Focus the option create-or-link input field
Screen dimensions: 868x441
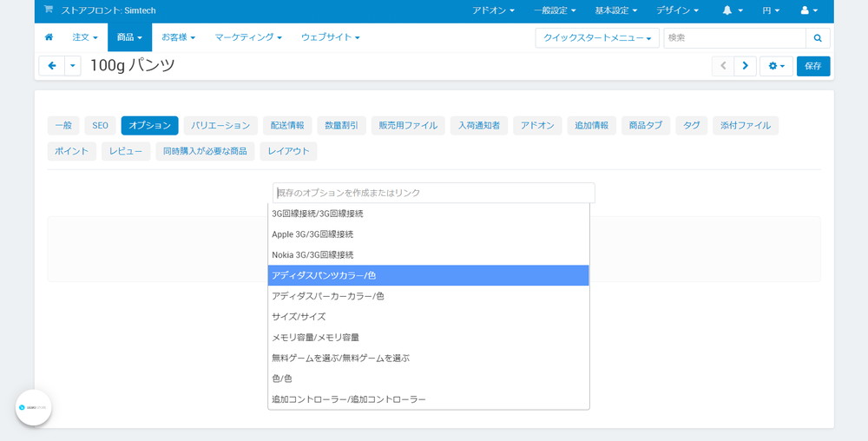click(x=434, y=193)
